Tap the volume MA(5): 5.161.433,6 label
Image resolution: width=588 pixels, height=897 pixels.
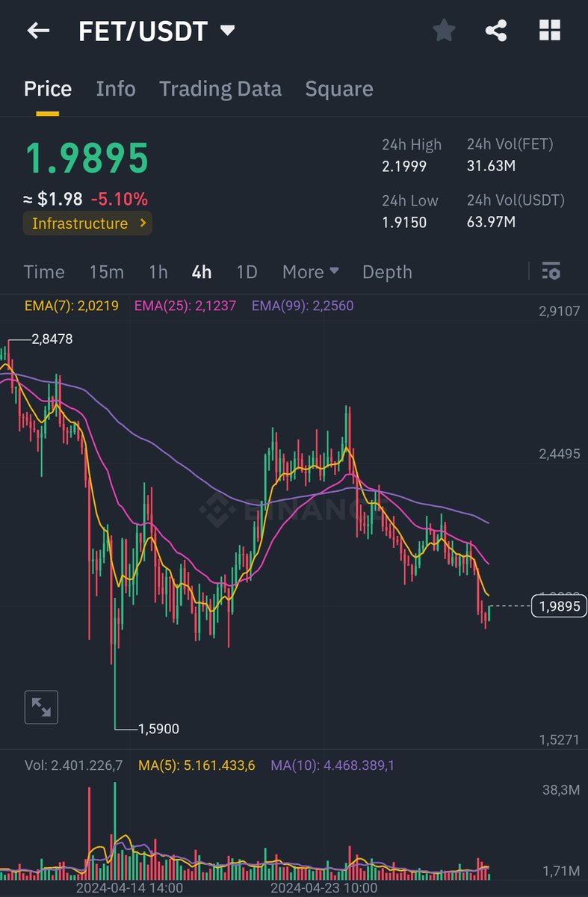point(196,765)
